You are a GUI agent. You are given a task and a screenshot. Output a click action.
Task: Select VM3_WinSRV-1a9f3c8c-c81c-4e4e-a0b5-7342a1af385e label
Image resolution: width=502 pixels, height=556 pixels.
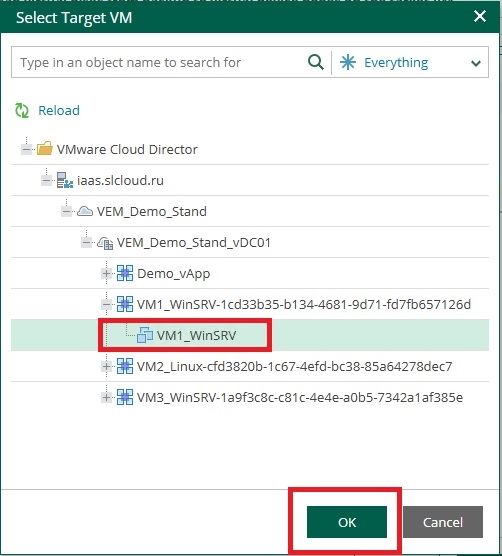(300, 397)
